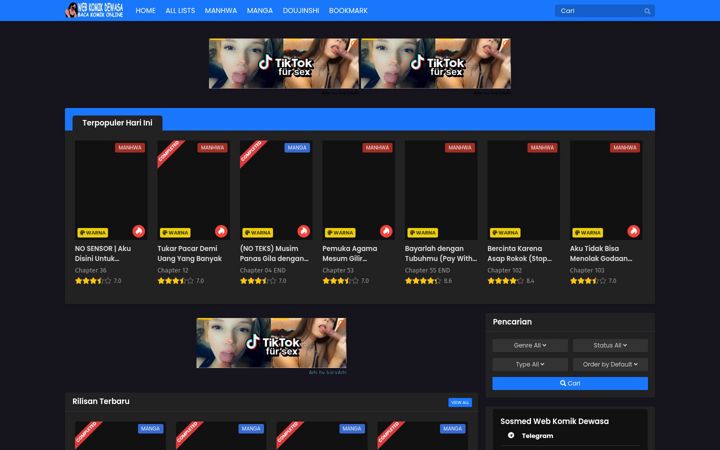Click the WARNA badge on Chapter 102 card
Screen dimensions: 720x450
[505, 233]
